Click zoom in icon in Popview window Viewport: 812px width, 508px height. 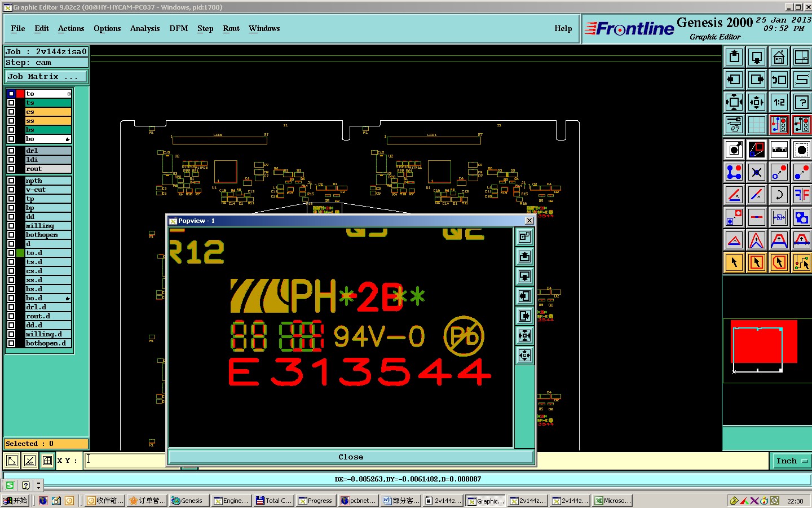tap(525, 336)
